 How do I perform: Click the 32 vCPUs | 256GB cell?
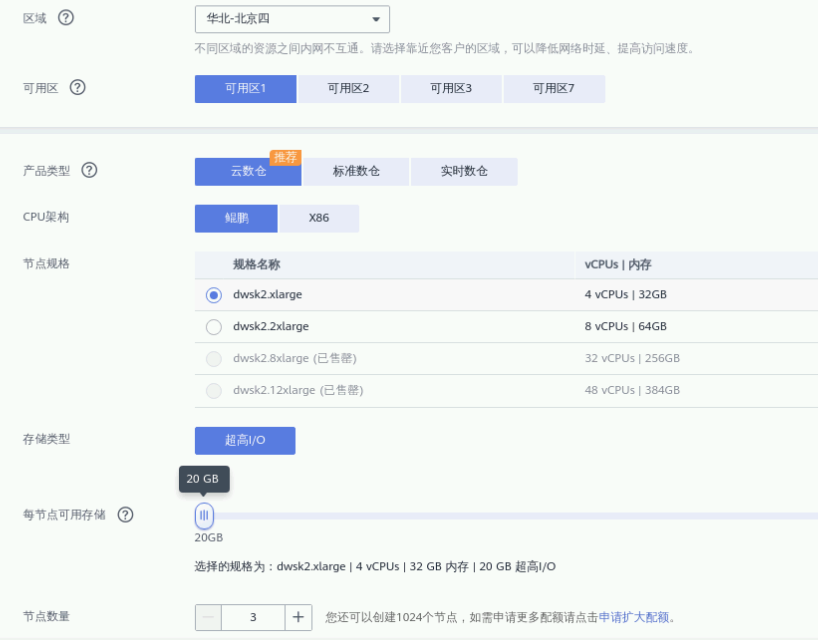[x=632, y=358]
